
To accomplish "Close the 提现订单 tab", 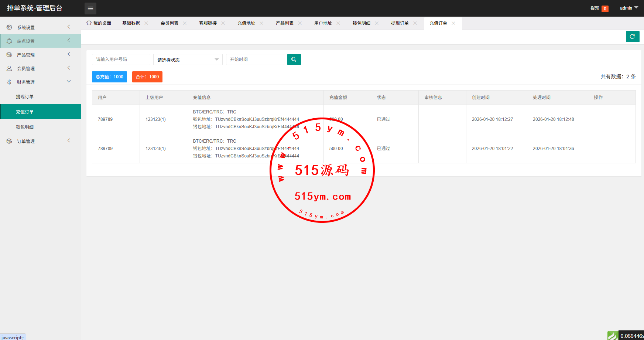I will [x=415, y=23].
